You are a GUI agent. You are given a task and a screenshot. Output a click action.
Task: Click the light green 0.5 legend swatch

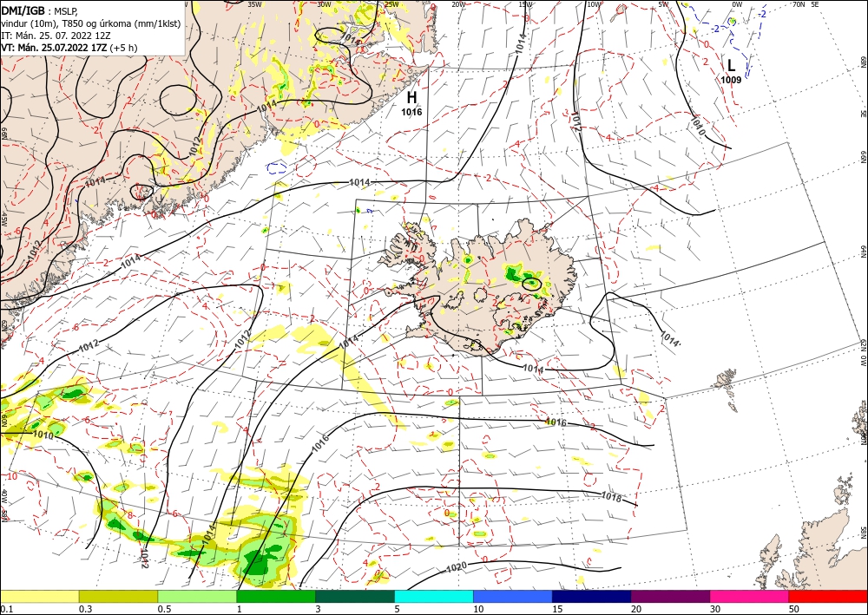197,597
